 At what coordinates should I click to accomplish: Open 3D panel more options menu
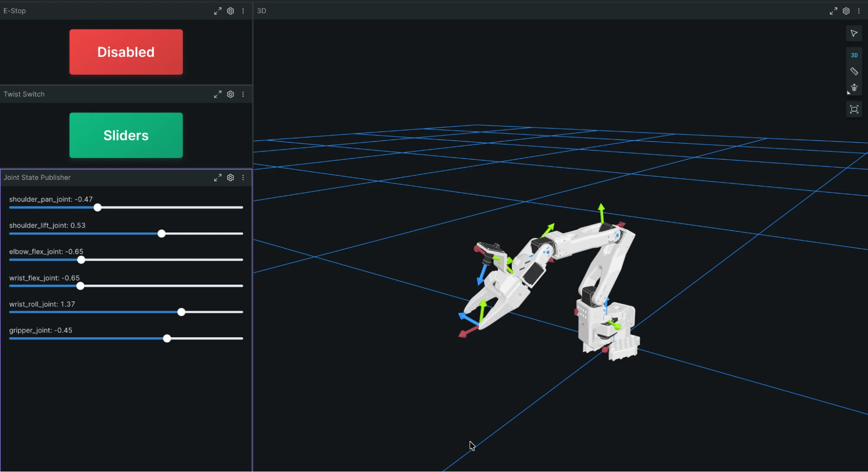(859, 11)
